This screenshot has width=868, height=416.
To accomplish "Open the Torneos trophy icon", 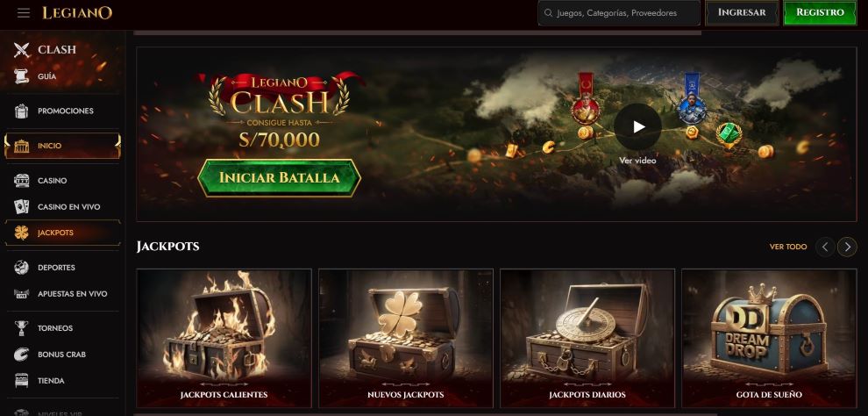I will [x=22, y=328].
